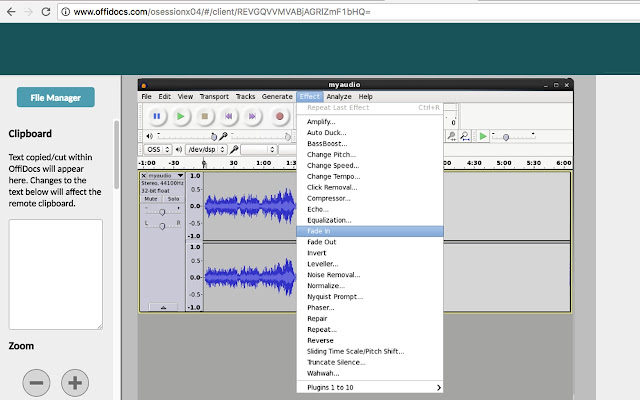Screen dimensions: 640x400
Task: Adjust the myaudio track gain slider
Action: tap(161, 211)
